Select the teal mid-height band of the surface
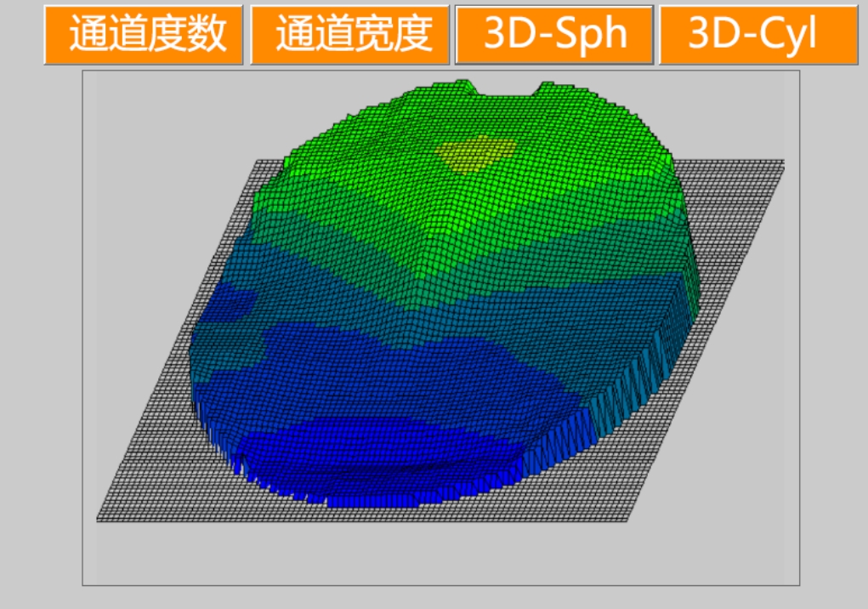The image size is (868, 609). (x=476, y=289)
